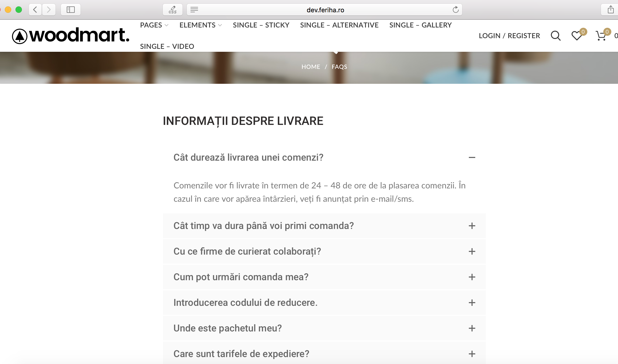Viewport: 618px width, 364px height.
Task: Click the Home breadcrumb link
Action: (x=311, y=67)
